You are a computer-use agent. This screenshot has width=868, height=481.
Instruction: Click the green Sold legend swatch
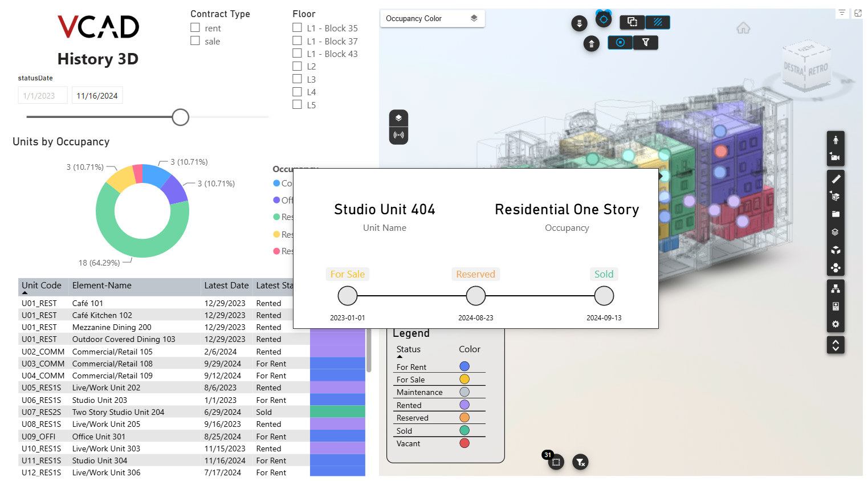coord(464,430)
